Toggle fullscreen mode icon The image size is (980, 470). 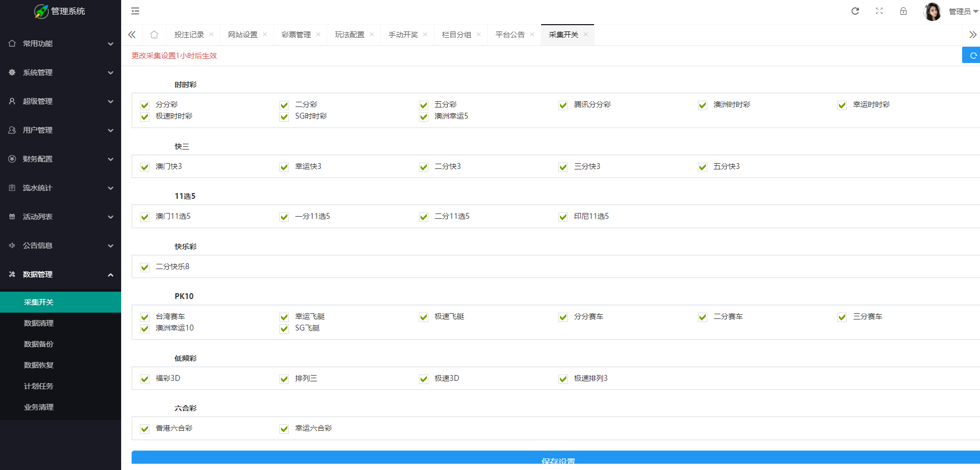point(879,11)
